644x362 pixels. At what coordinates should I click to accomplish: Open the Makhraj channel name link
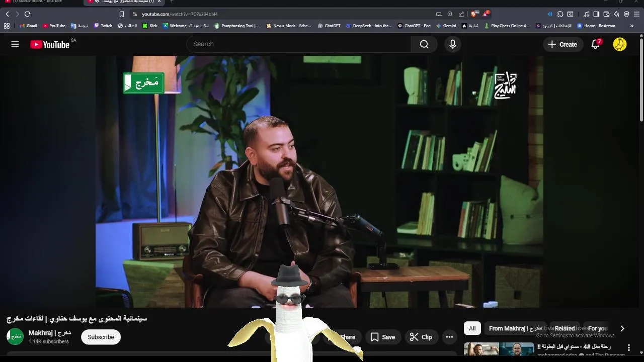click(50, 333)
